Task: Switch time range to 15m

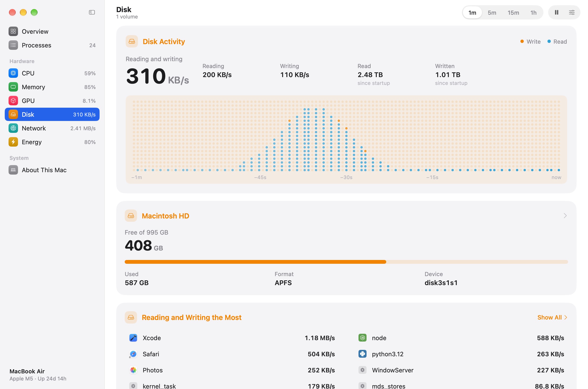Action: click(x=513, y=12)
